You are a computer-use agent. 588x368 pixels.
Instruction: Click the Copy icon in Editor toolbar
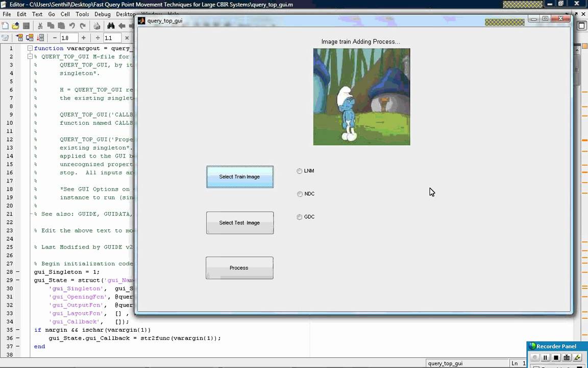[x=51, y=26]
